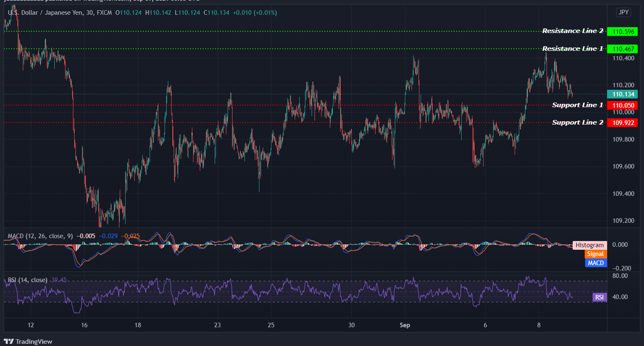The width and height of the screenshot is (644, 346).
Task: Click the 23 date label on time axis
Action: [x=217, y=325]
